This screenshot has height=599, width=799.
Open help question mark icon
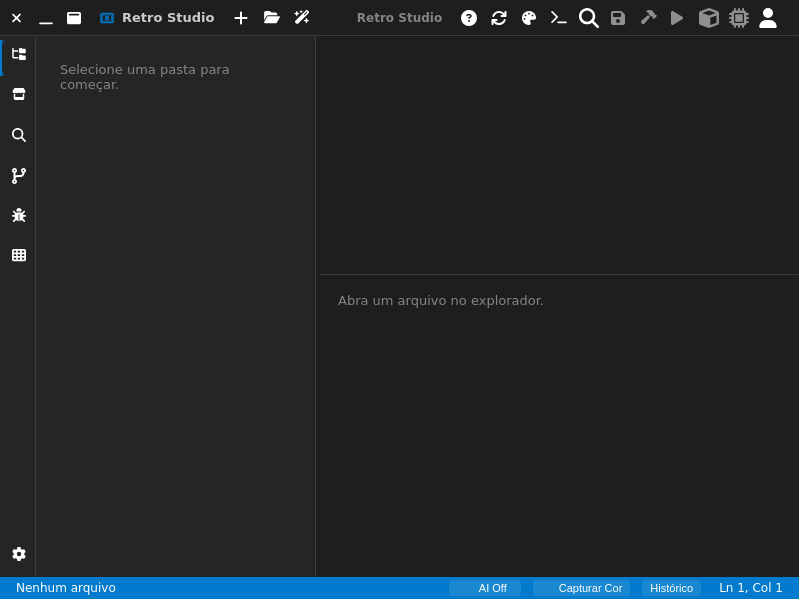coord(469,18)
